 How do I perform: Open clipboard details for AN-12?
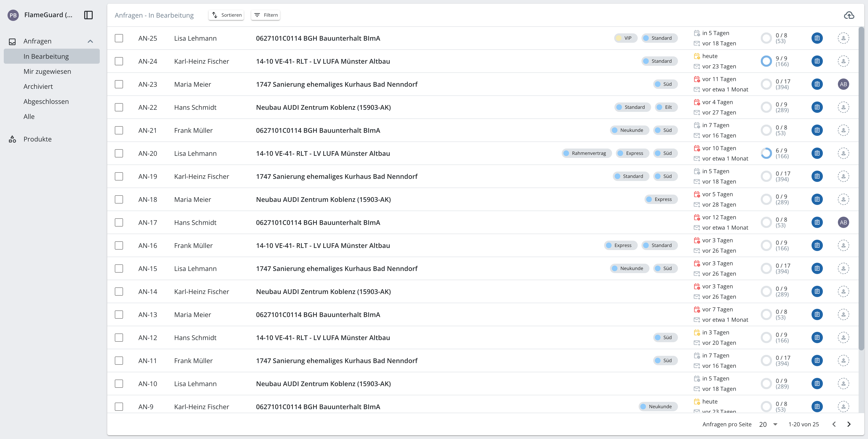click(817, 338)
